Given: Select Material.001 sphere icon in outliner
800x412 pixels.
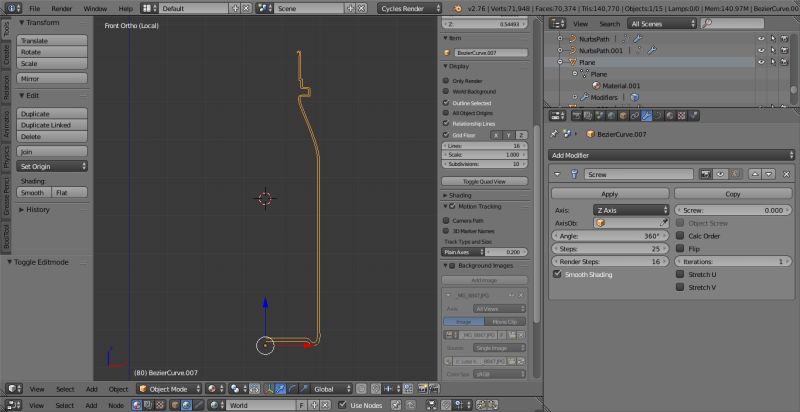Looking at the screenshot, I should click(596, 86).
